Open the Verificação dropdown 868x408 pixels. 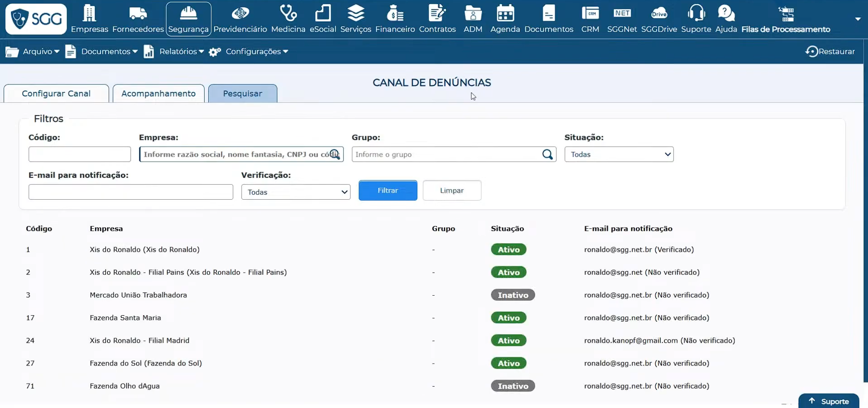coord(296,192)
